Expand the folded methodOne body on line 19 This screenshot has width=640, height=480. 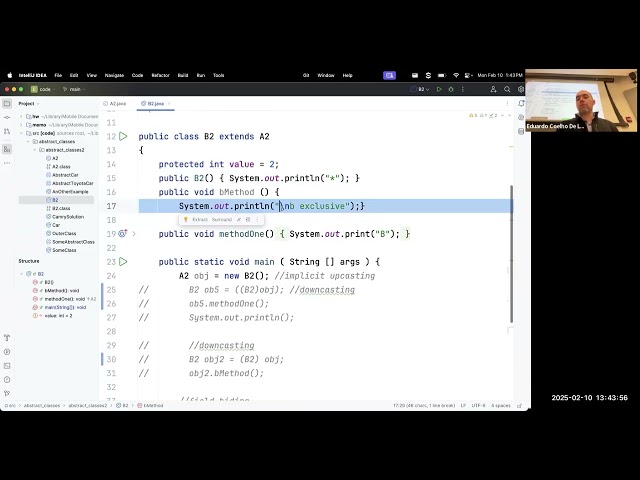coord(134,234)
